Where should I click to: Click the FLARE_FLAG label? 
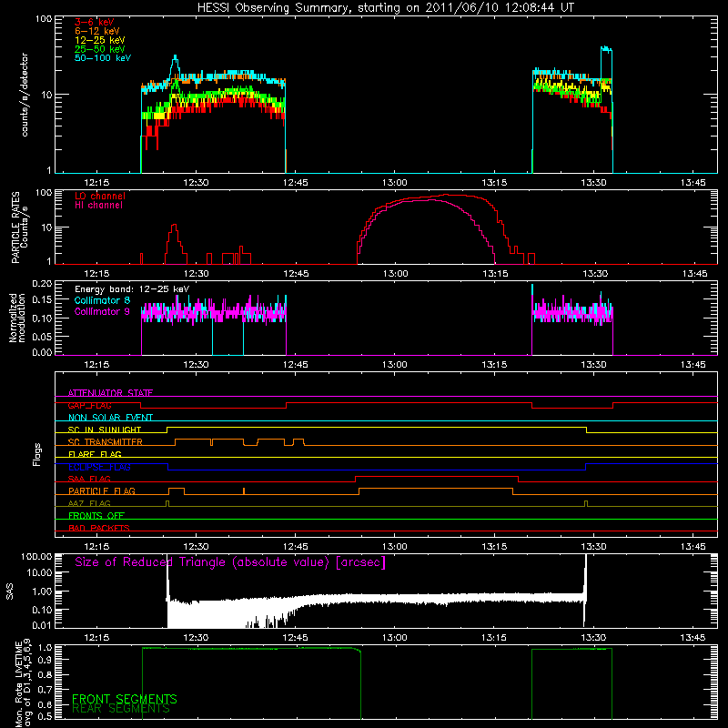point(95,454)
